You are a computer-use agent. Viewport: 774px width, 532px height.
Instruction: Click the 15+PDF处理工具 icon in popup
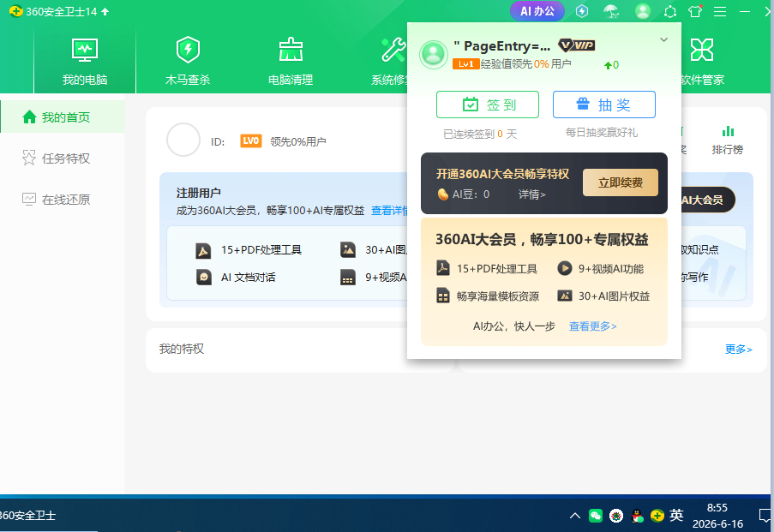pos(443,268)
